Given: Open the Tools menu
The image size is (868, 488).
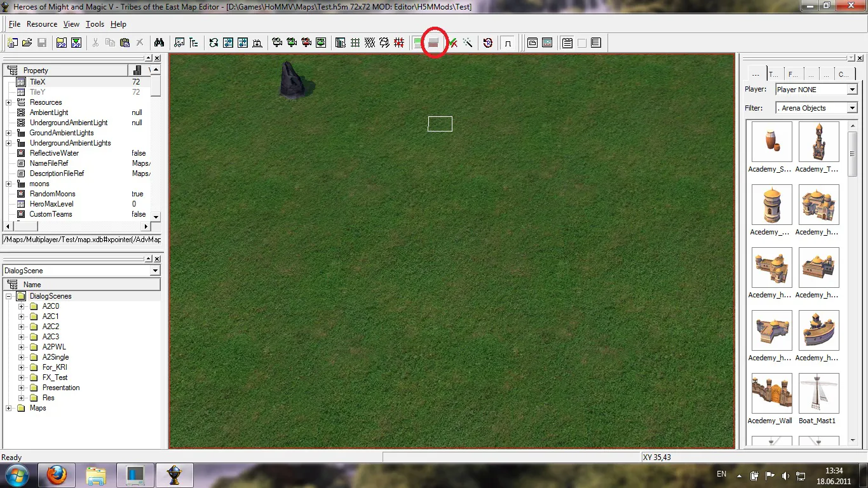Looking at the screenshot, I should click(95, 24).
